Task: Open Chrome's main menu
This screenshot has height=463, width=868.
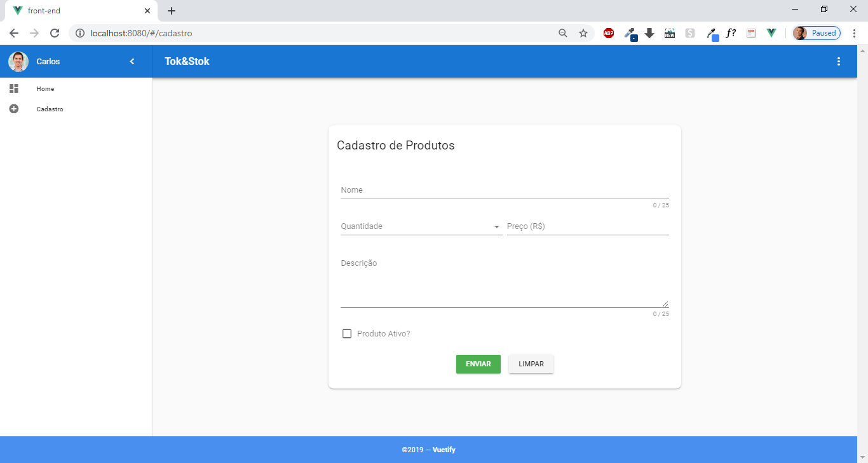Action: (855, 33)
